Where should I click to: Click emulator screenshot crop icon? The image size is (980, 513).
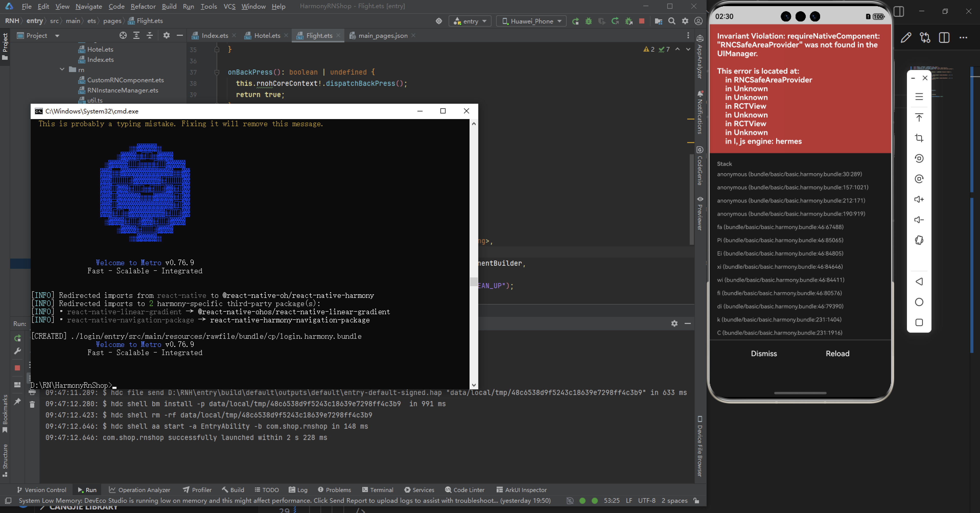point(919,138)
